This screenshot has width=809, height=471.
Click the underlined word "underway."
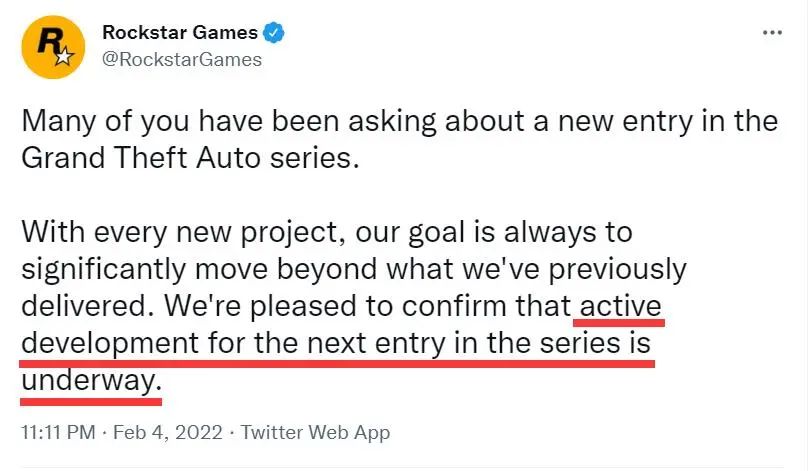pyautogui.click(x=90, y=380)
